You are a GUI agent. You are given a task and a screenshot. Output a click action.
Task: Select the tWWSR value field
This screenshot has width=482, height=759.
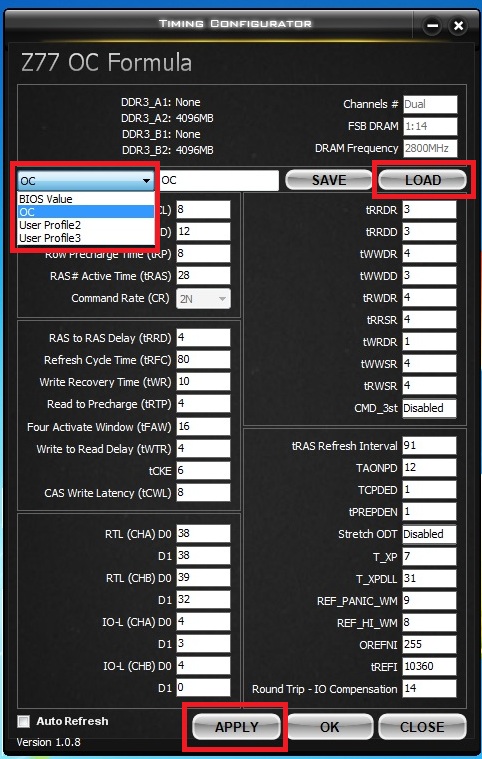[429, 364]
